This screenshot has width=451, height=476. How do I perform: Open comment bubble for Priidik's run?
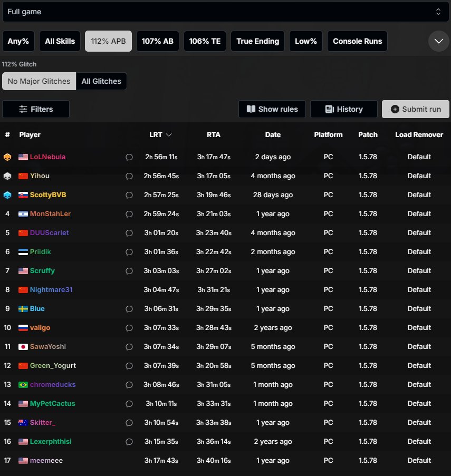129,252
